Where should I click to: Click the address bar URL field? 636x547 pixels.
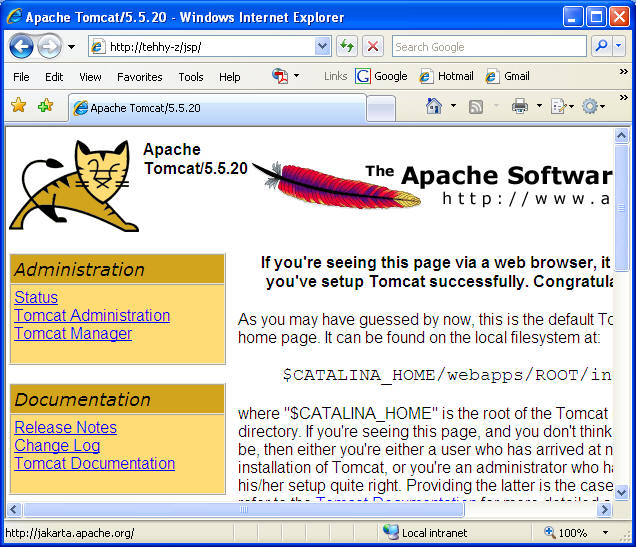(x=202, y=47)
